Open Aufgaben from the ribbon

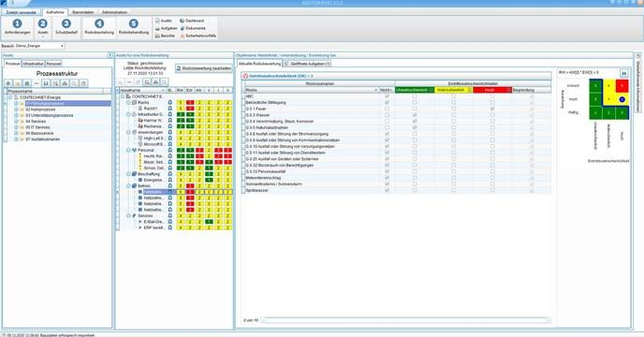[x=166, y=28]
